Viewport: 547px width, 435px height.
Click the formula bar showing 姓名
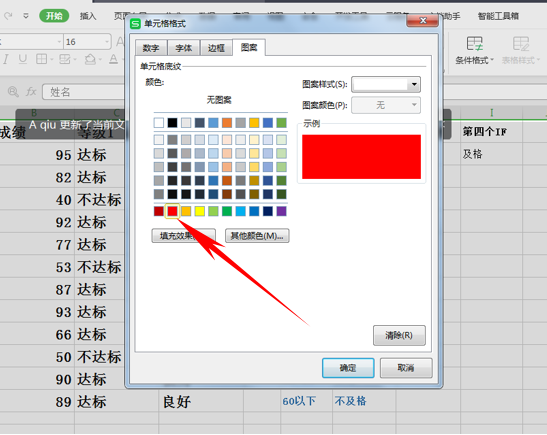coord(84,92)
